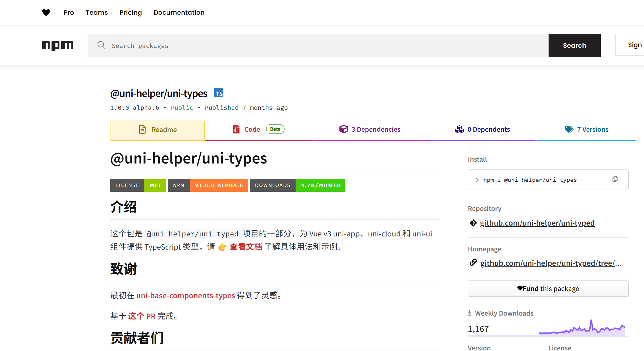This screenshot has height=351, width=644.
Task: Open the github.com/uni-helper/uni-typed repository link
Action: pyautogui.click(x=537, y=223)
